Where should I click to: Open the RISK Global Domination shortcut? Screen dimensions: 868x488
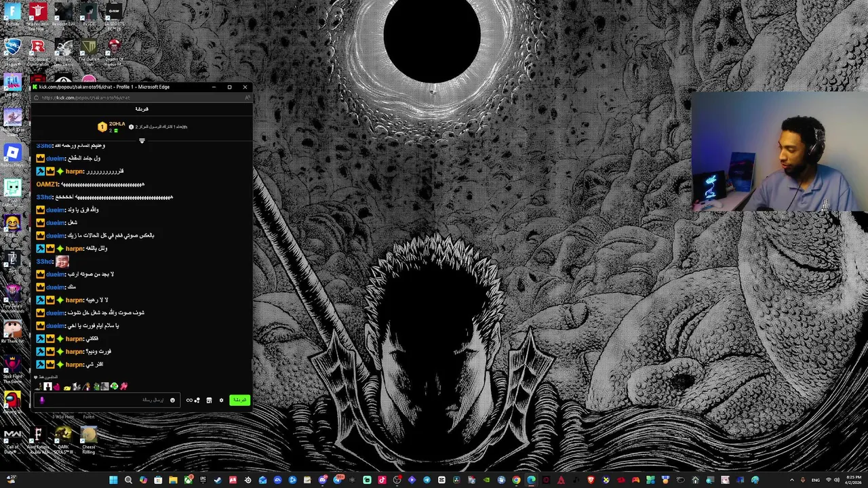(38, 51)
